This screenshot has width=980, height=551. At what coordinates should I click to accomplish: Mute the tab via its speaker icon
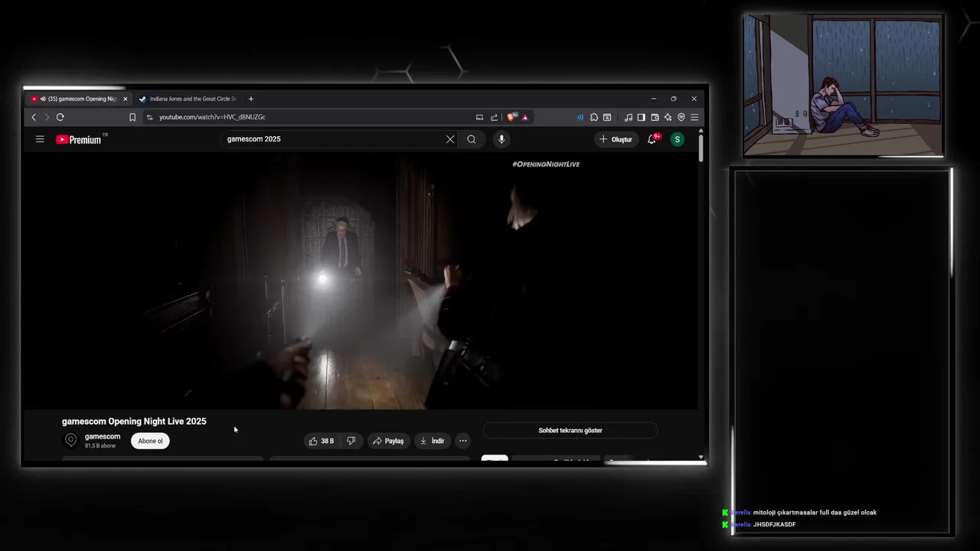(x=43, y=99)
